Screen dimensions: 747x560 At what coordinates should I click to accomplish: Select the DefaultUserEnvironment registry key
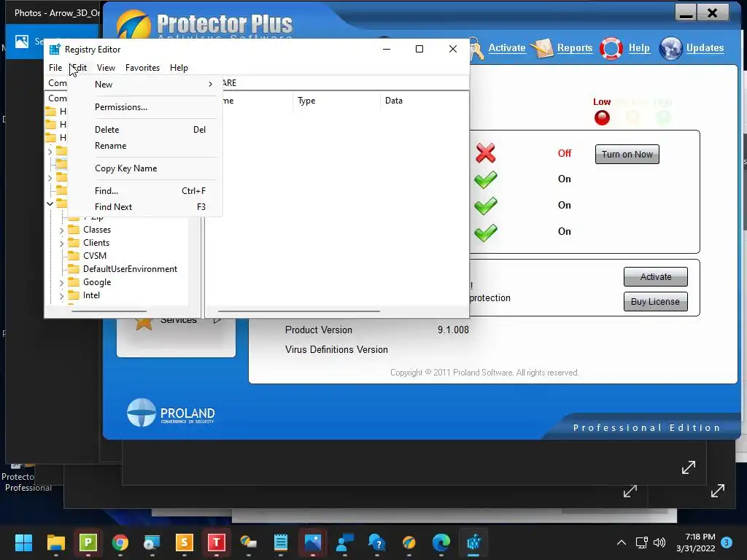point(130,269)
